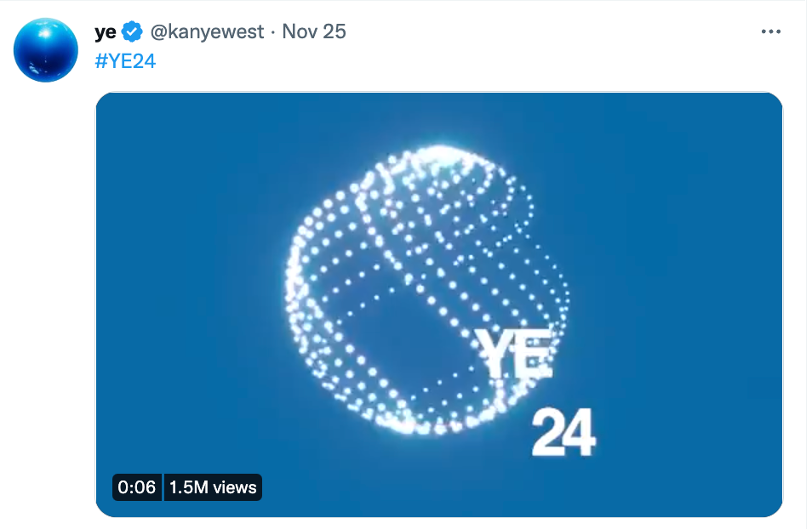The image size is (812, 529).
Task: Play the #YE24 video
Action: click(x=438, y=304)
